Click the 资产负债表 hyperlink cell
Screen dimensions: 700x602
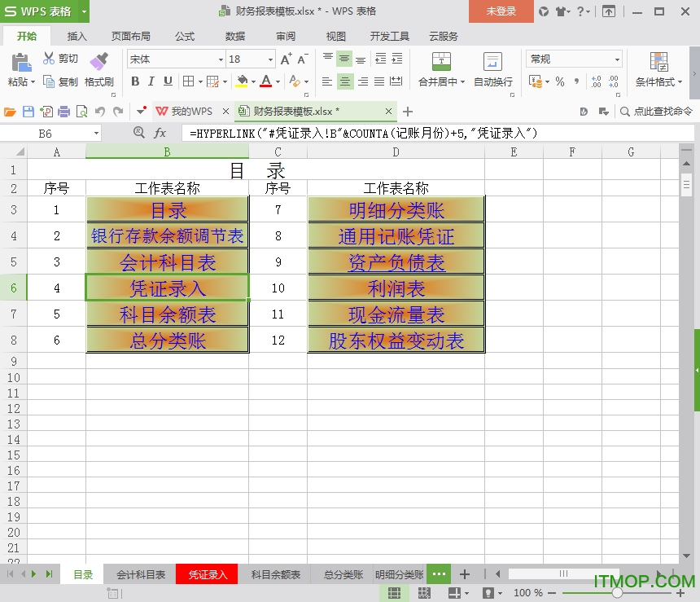point(396,262)
